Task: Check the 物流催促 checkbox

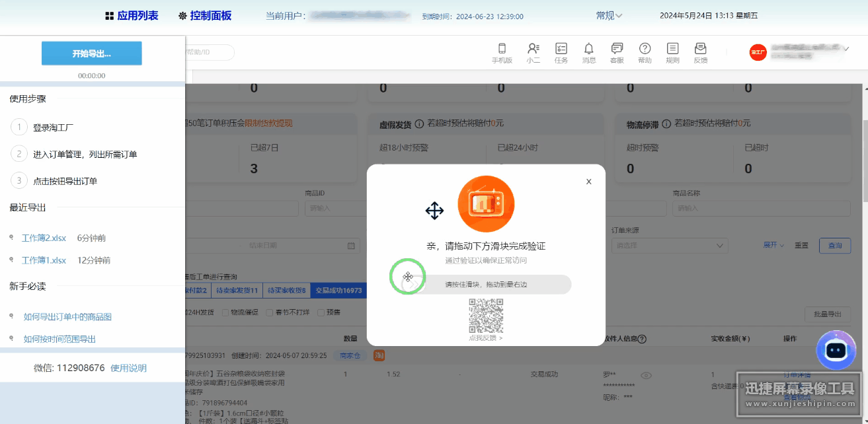Action: pyautogui.click(x=225, y=312)
